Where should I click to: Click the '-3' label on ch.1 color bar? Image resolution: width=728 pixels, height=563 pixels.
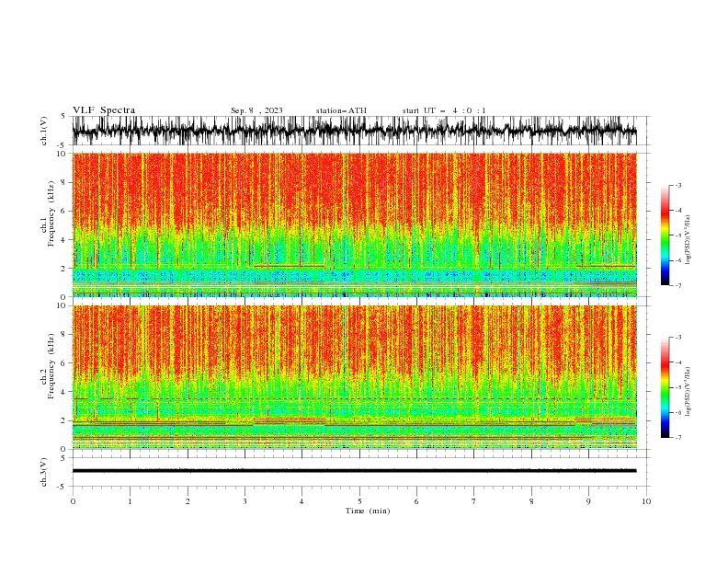tap(677, 185)
